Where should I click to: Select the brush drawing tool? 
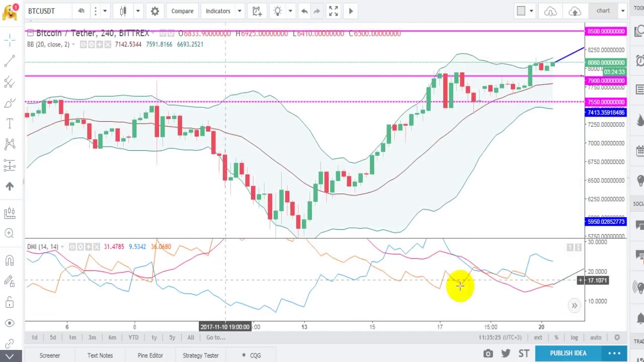pos(10,103)
